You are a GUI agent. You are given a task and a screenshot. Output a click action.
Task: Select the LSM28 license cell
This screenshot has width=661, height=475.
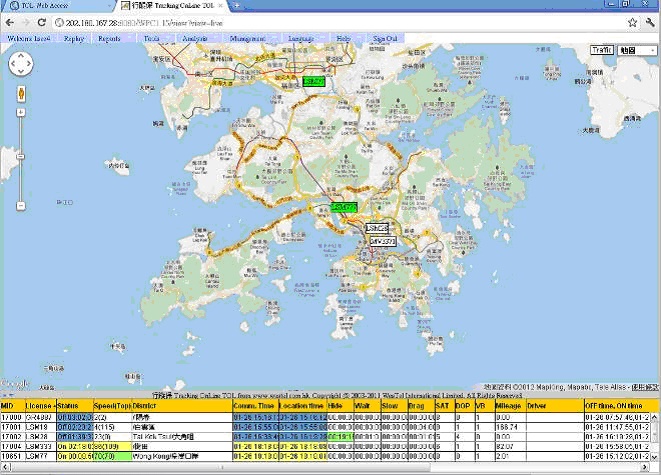40,437
